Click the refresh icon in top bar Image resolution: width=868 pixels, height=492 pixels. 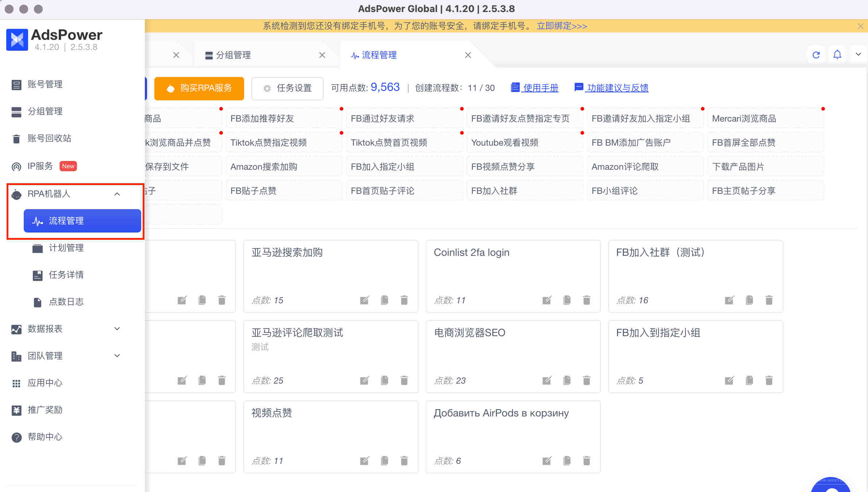[816, 55]
